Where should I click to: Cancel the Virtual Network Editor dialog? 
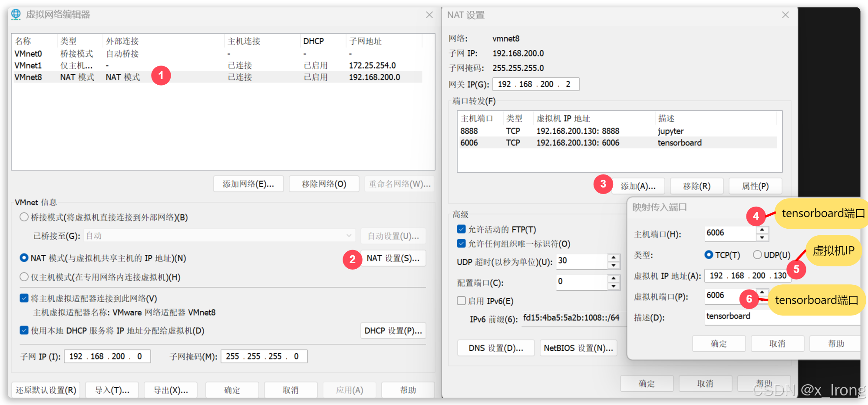(291, 390)
